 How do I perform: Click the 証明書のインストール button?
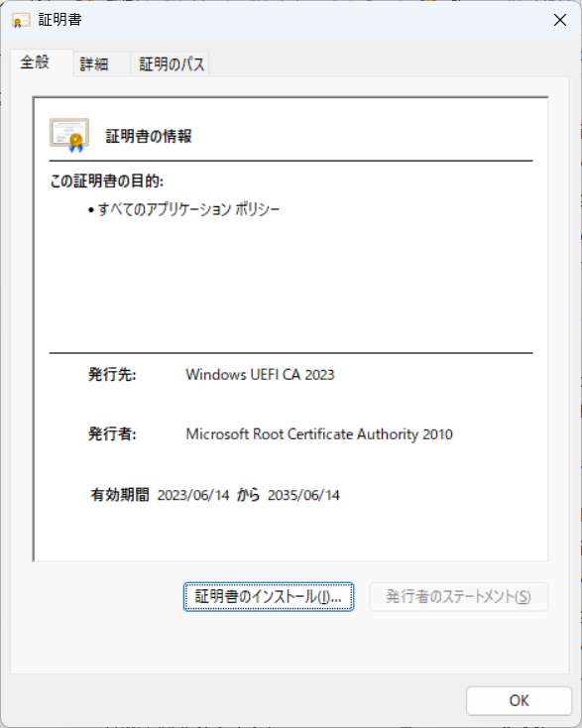pos(269,597)
